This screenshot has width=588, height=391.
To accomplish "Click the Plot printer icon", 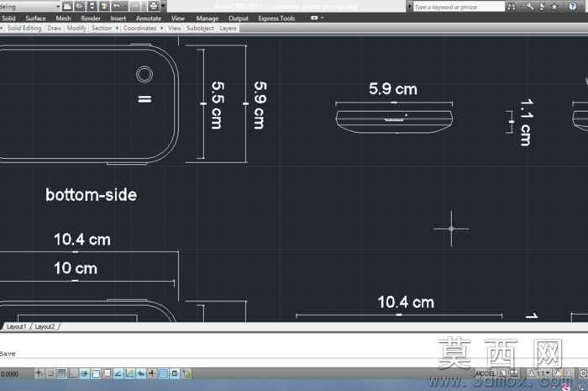I will pos(154,6).
